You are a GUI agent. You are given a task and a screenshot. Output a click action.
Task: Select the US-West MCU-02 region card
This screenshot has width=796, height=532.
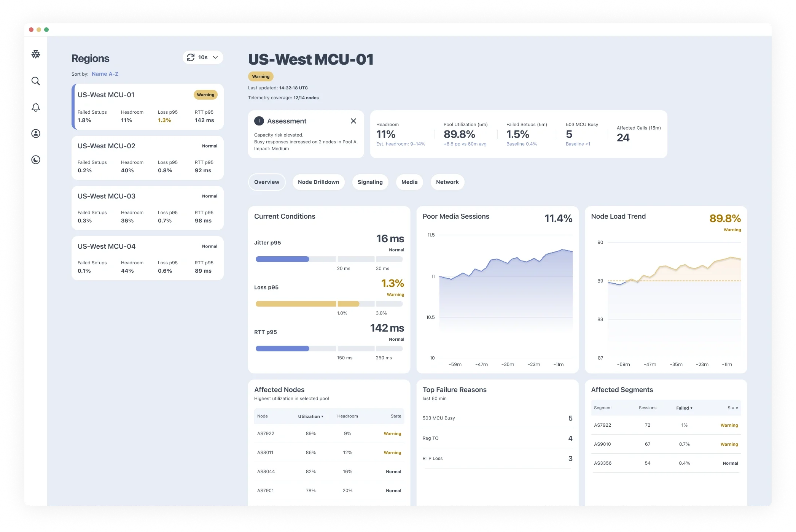click(147, 158)
